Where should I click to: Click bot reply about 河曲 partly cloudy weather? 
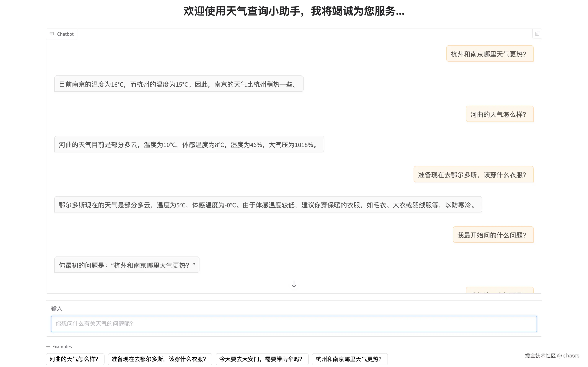(x=189, y=144)
